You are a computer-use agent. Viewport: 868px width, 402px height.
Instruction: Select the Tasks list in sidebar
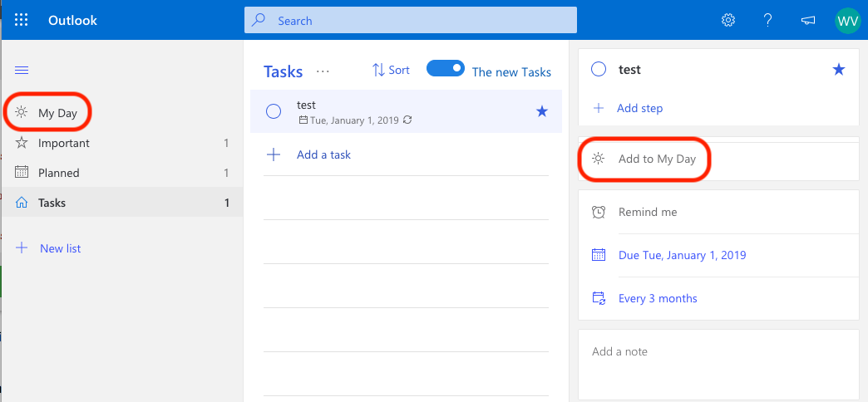121,203
